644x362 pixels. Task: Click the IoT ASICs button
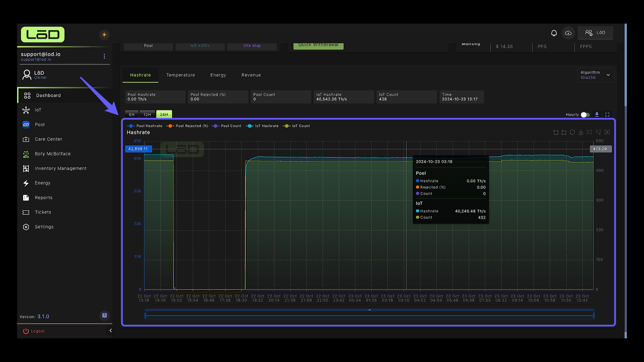(200, 46)
